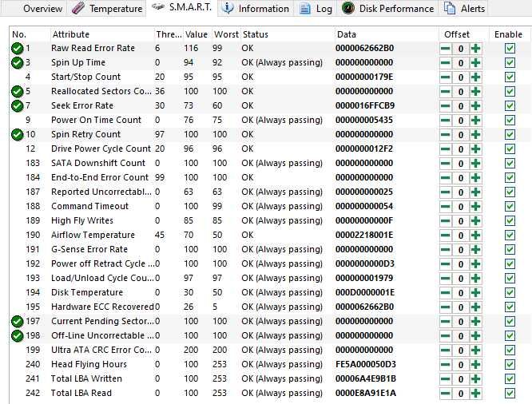Open the Information tab
The image size is (532, 404).
coord(255,8)
